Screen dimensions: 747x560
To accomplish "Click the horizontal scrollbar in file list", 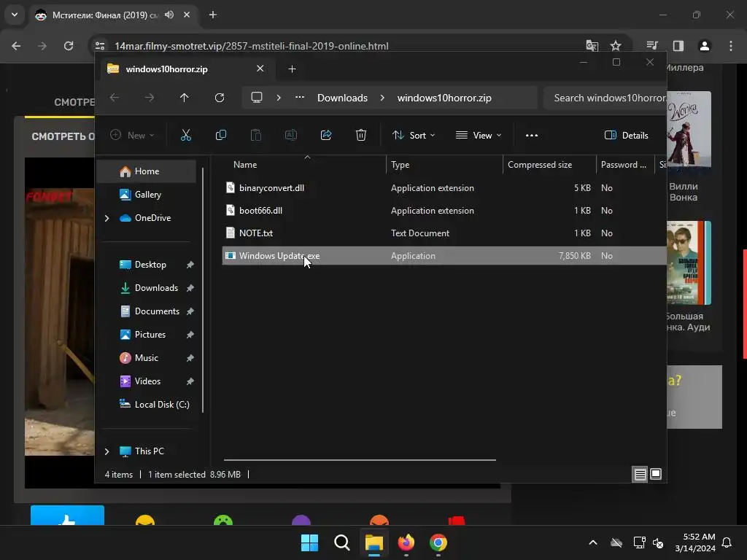I will click(x=360, y=460).
